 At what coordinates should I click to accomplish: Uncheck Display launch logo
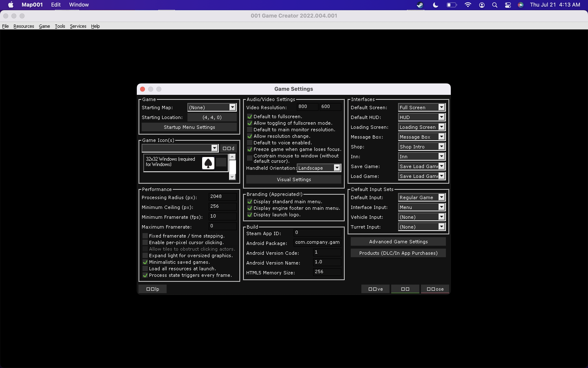tap(249, 215)
